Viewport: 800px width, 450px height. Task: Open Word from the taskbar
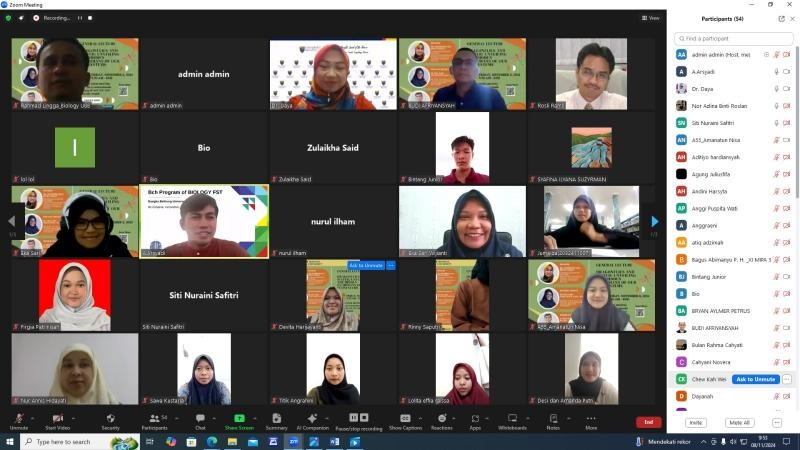click(x=334, y=441)
